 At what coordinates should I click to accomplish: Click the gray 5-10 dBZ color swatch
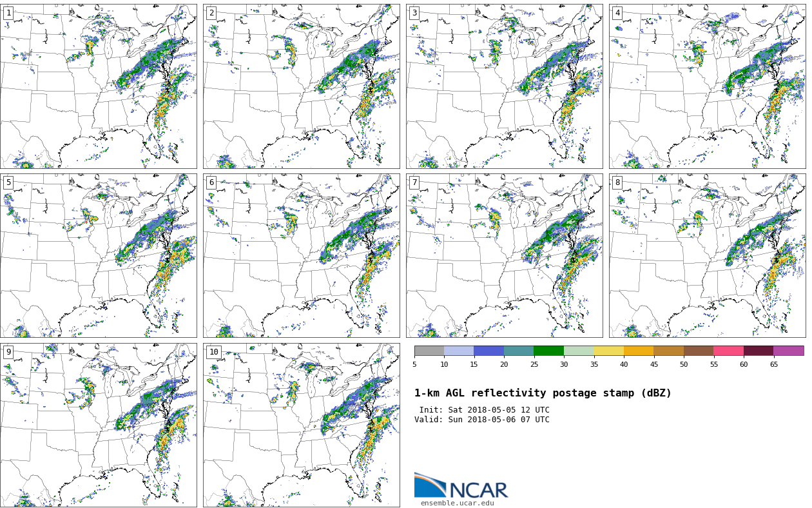click(429, 351)
